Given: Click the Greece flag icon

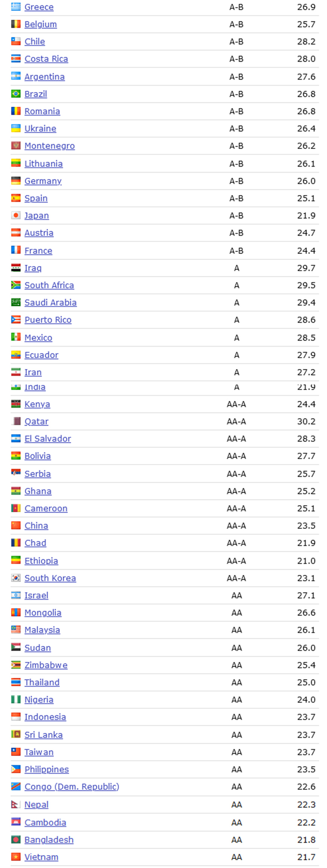Looking at the screenshot, I should pyautogui.click(x=16, y=7).
